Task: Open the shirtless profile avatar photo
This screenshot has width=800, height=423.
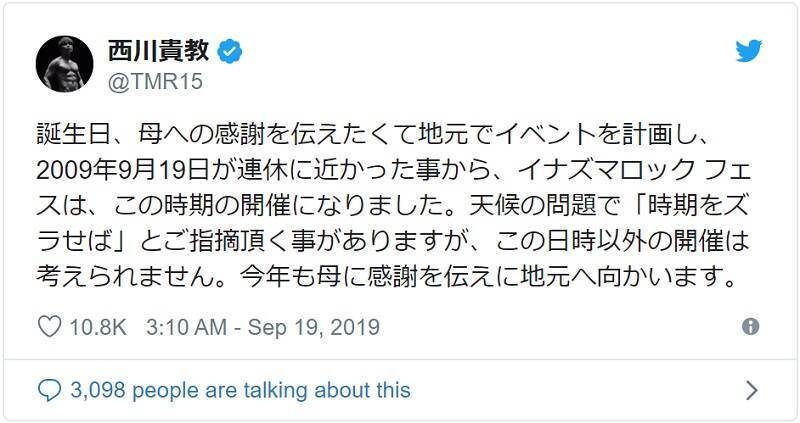Action: point(65,64)
